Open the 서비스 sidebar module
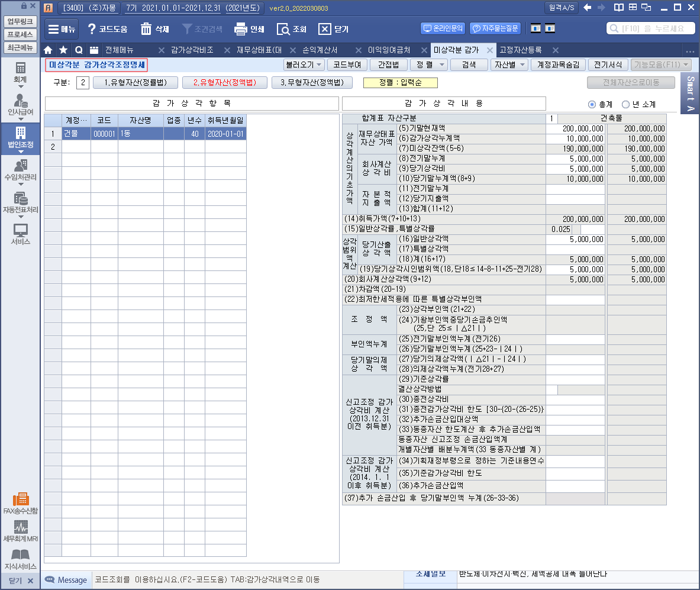Viewport: 700px width, 590px height. coord(20,234)
